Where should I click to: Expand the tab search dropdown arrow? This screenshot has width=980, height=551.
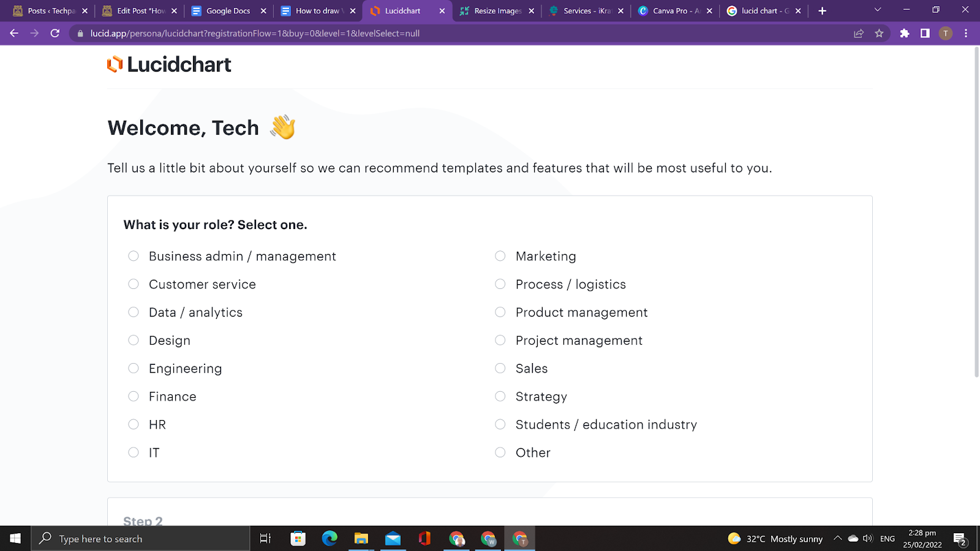tap(877, 10)
